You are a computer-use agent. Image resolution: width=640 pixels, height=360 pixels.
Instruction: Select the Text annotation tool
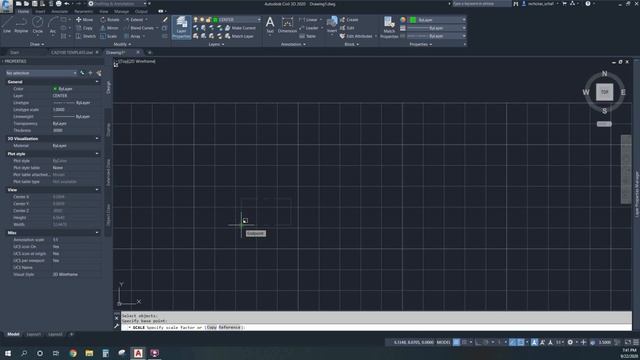(x=270, y=24)
